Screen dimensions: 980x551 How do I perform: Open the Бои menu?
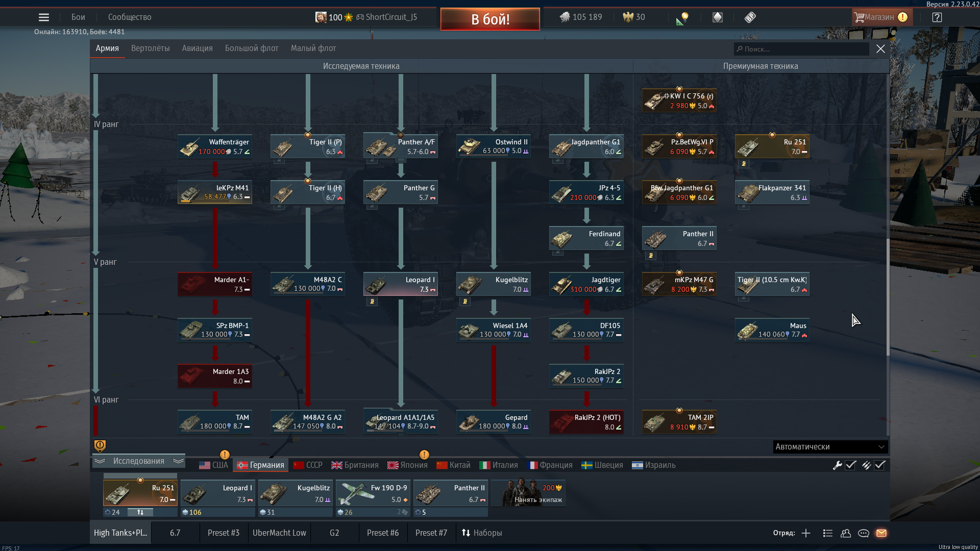point(78,17)
